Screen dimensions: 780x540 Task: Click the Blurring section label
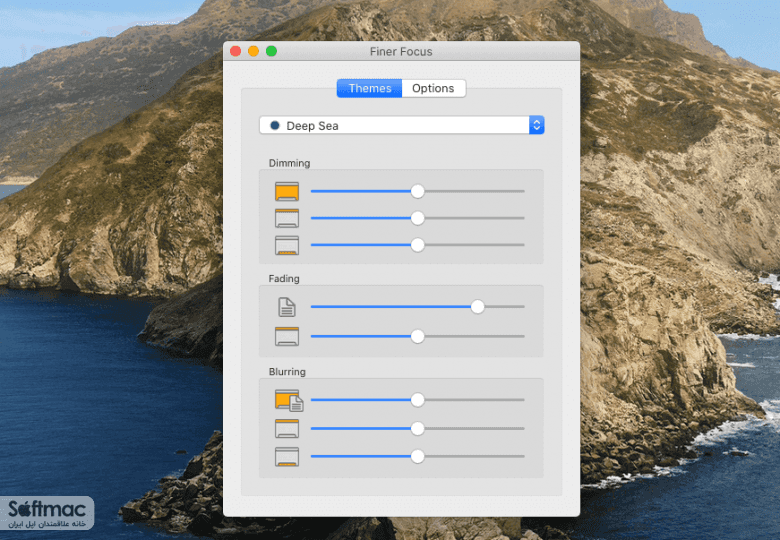[x=287, y=371]
